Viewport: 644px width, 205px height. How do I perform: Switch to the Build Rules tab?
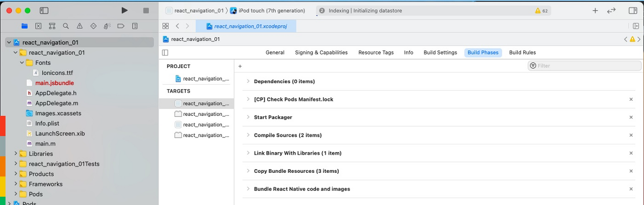pos(522,52)
